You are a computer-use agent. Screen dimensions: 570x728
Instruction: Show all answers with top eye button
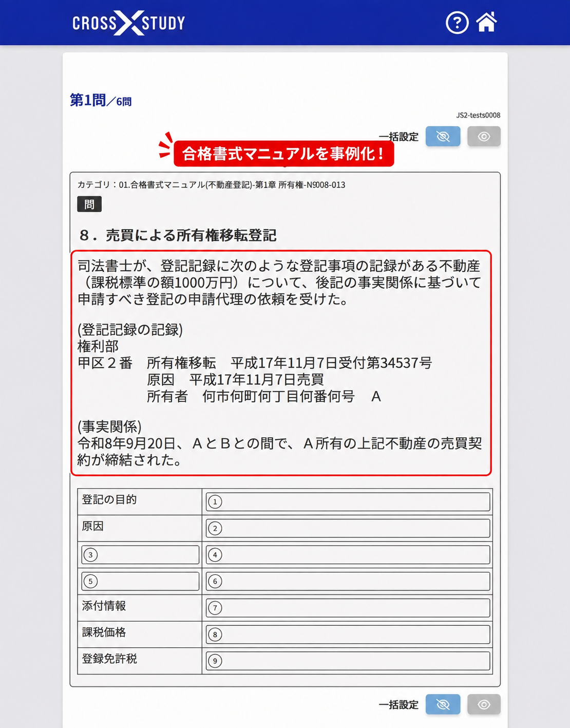(484, 137)
